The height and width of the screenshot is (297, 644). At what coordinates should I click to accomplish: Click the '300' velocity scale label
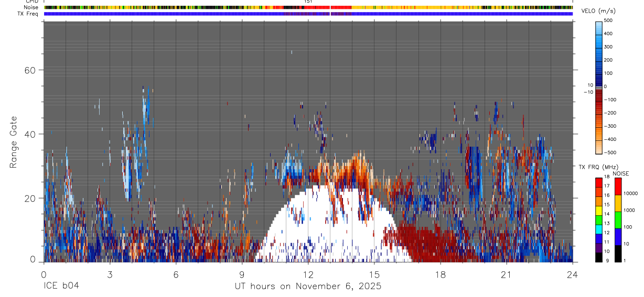[x=608, y=47]
